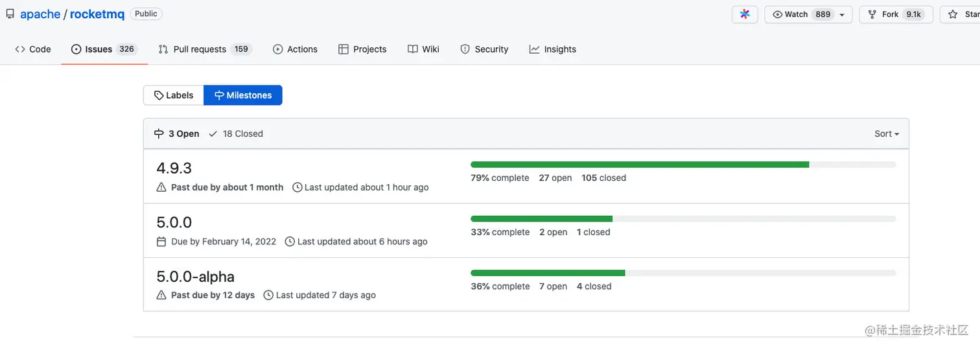Open the 7 open issues of 5.0.0-alpha
Viewport: 980px width, 348px height.
[554, 286]
